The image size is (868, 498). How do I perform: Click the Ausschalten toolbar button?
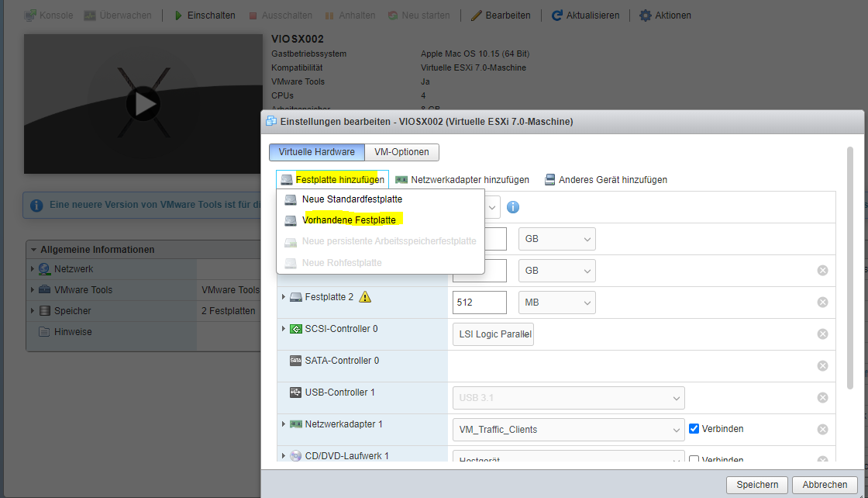[280, 16]
